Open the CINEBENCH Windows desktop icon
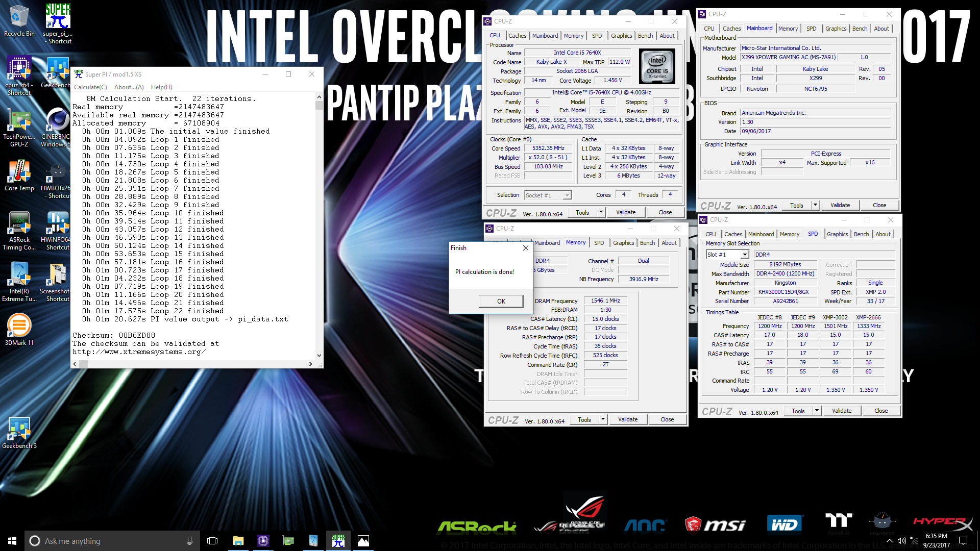This screenshot has width=980, height=551. [x=56, y=128]
